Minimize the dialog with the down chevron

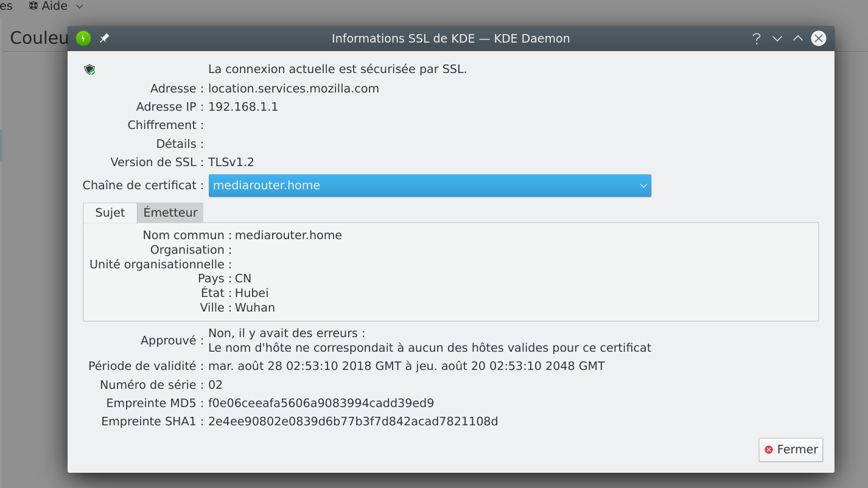(777, 39)
